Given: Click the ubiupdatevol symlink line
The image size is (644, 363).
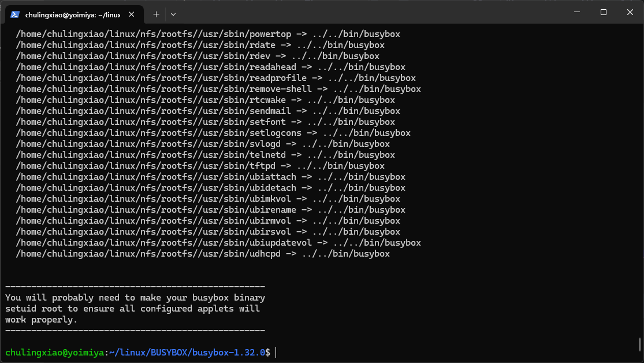Looking at the screenshot, I should 218,243.
